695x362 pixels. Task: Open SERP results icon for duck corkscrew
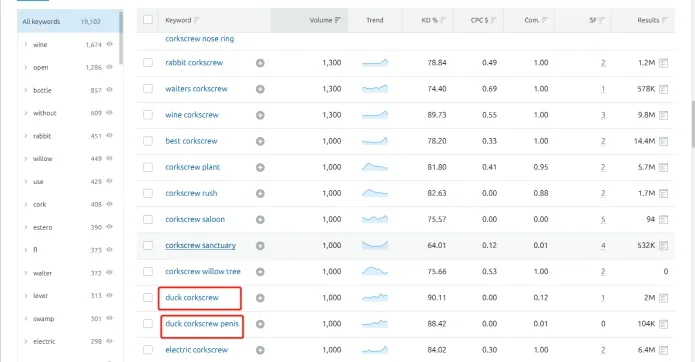pos(663,298)
